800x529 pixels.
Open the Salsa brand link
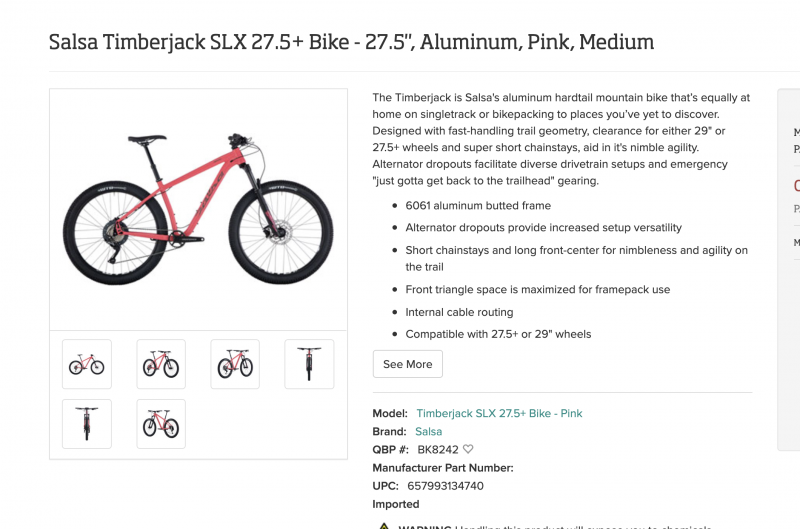coord(428,431)
